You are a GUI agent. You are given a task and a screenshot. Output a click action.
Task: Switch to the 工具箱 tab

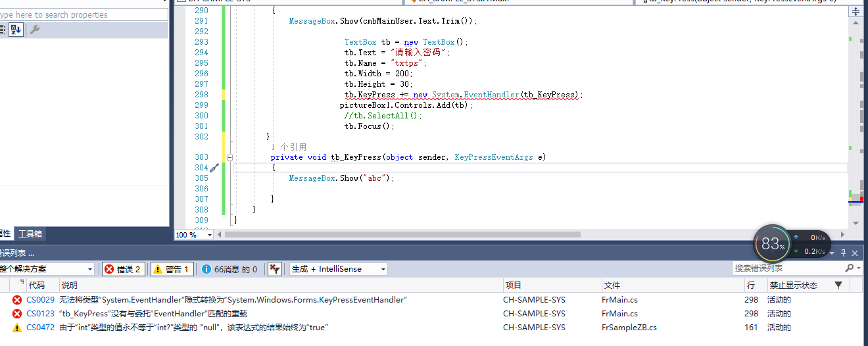point(30,234)
